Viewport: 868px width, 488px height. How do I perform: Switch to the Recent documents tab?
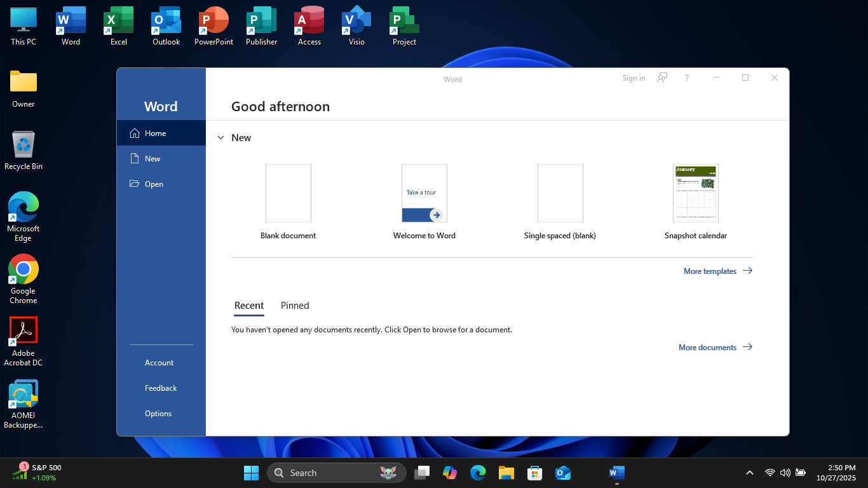[249, 306]
